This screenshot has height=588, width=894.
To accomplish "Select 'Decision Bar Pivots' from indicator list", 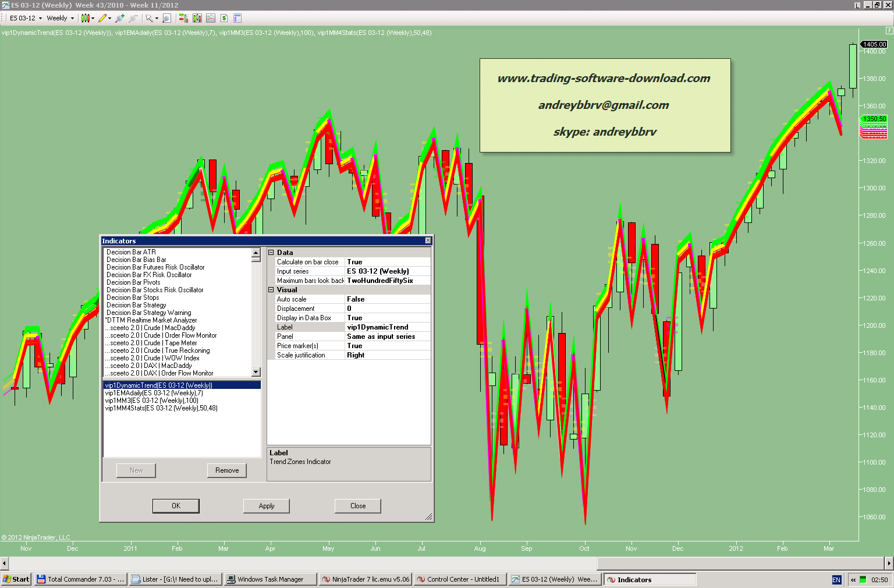I will coord(133,282).
